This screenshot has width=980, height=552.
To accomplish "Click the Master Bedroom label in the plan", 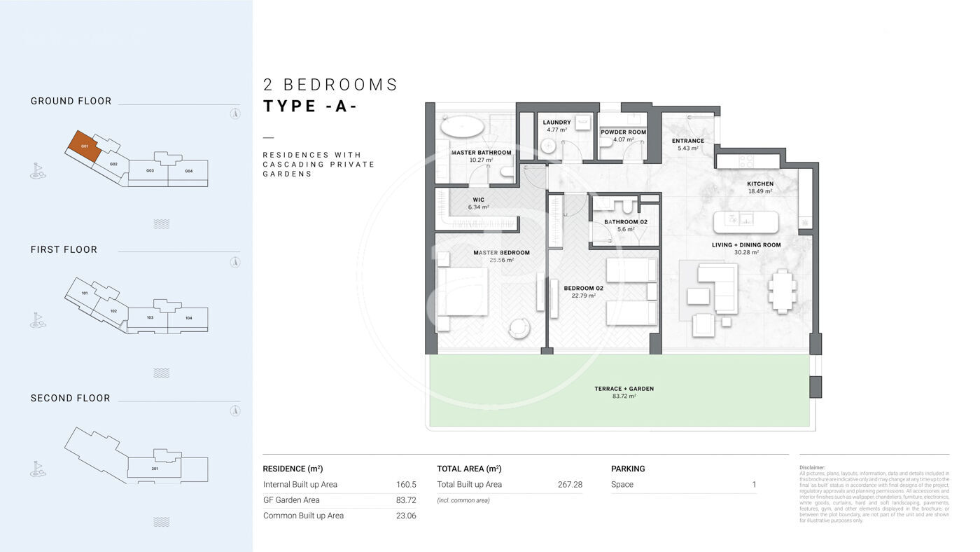I will tap(501, 253).
